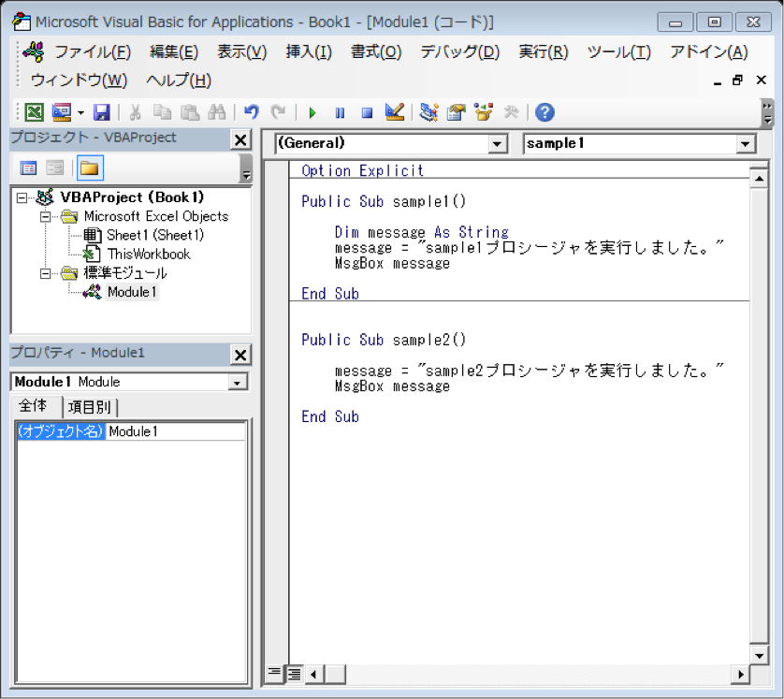The height and width of the screenshot is (699, 784).
Task: Close the プロパティ - Module1 pane
Action: [240, 355]
